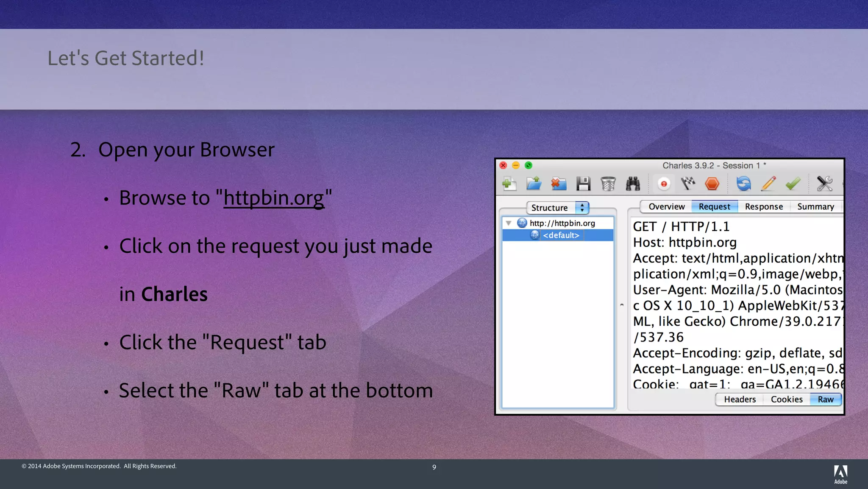Click the Accept-Language header line
Image resolution: width=868 pixels, height=489 pixels.
coord(737,369)
